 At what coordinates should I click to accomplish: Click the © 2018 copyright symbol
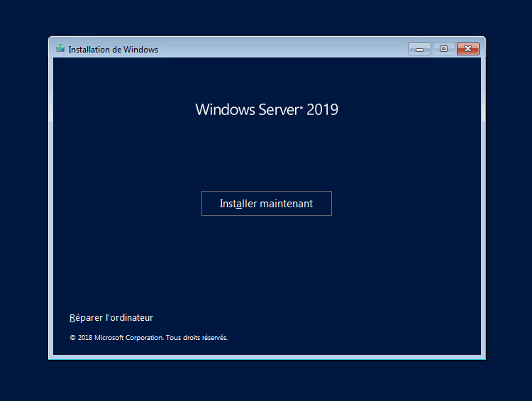coord(72,338)
